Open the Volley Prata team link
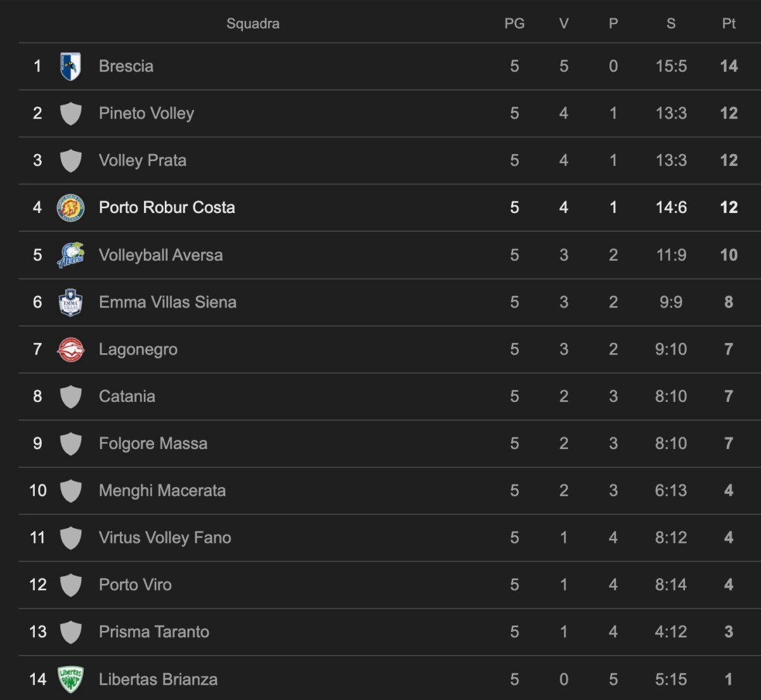 click(x=143, y=160)
